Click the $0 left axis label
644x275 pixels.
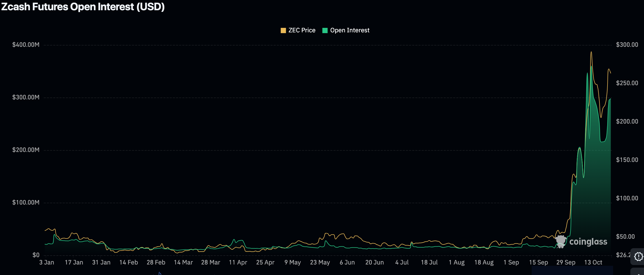pos(36,255)
